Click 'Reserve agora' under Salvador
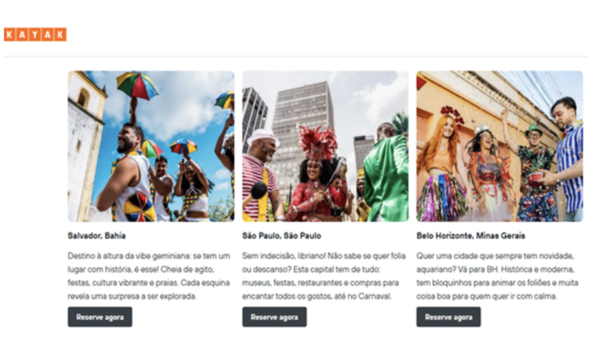595x364 pixels. click(x=100, y=317)
